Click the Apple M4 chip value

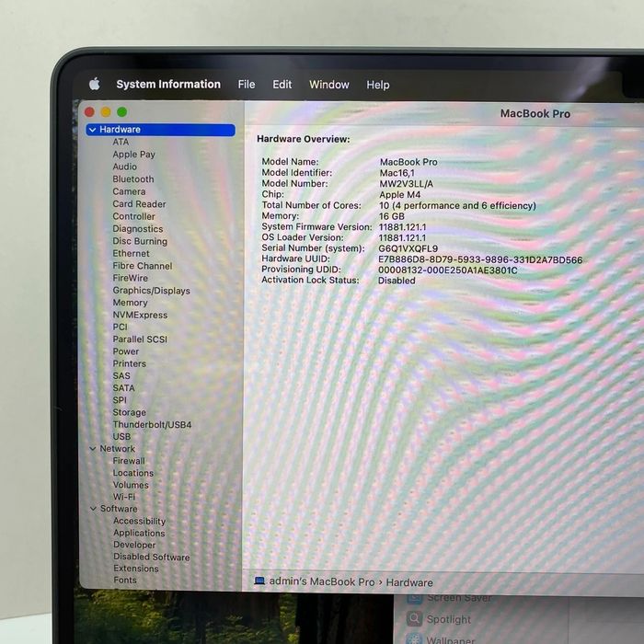point(400,195)
